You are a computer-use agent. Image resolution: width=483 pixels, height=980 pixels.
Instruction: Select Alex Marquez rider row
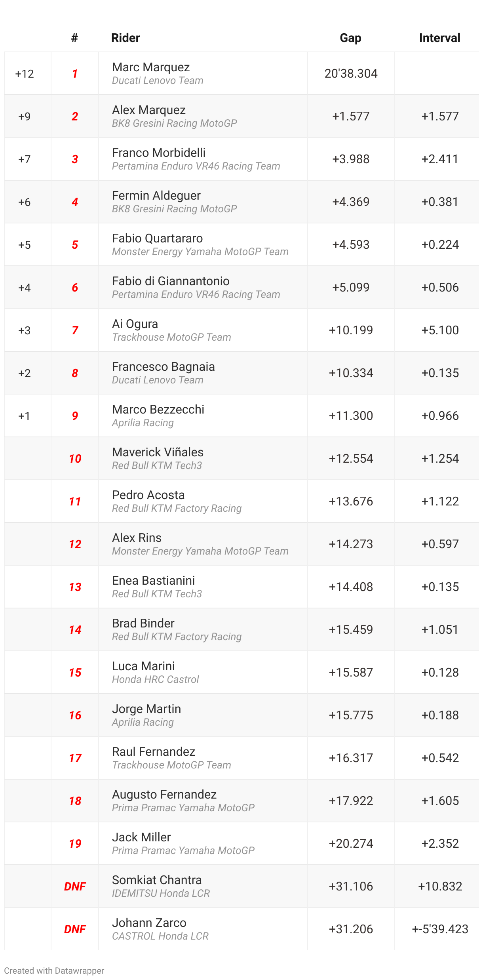coord(241,116)
